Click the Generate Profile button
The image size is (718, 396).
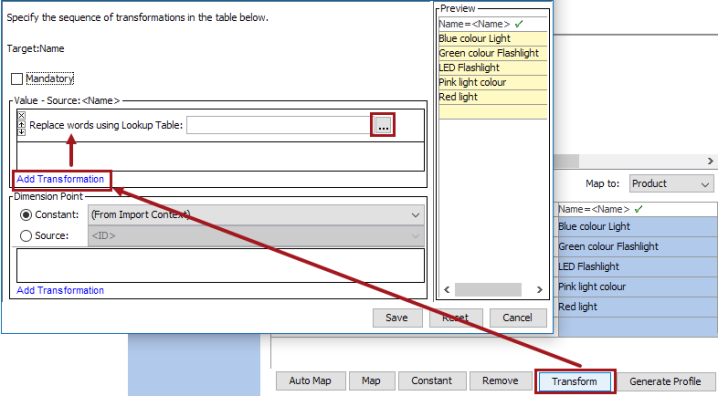click(x=665, y=381)
